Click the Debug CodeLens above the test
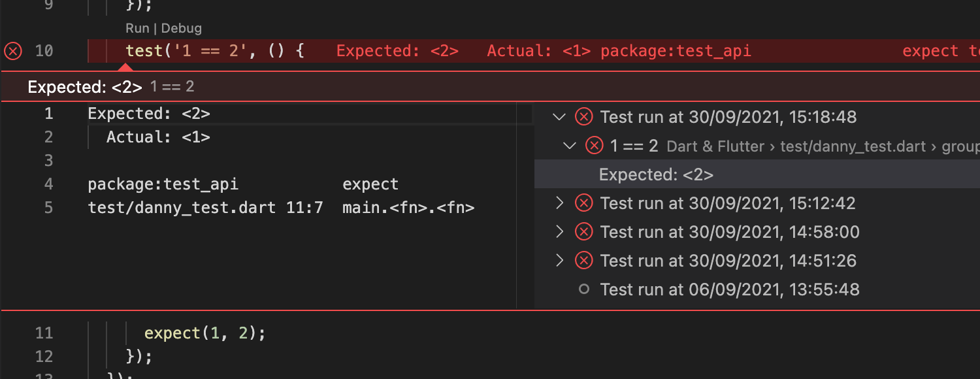This screenshot has height=379, width=980. click(182, 29)
